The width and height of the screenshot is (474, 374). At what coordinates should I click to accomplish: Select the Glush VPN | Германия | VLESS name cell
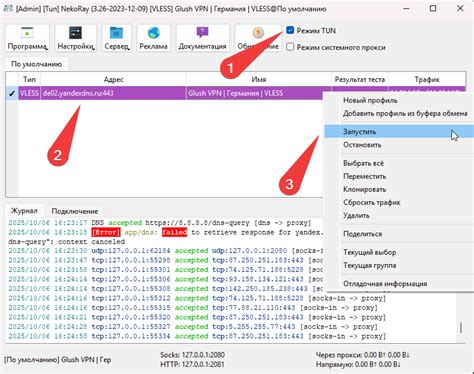[255, 93]
